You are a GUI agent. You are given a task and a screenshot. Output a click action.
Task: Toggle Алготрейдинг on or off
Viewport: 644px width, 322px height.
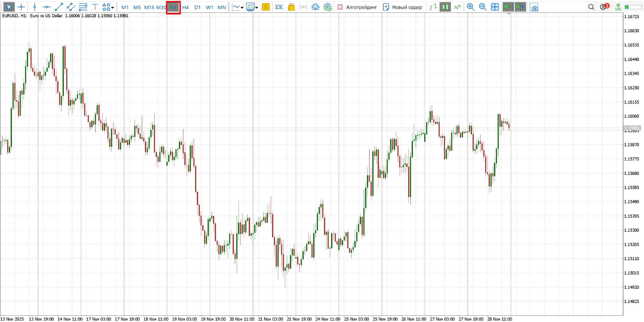pyautogui.click(x=357, y=7)
